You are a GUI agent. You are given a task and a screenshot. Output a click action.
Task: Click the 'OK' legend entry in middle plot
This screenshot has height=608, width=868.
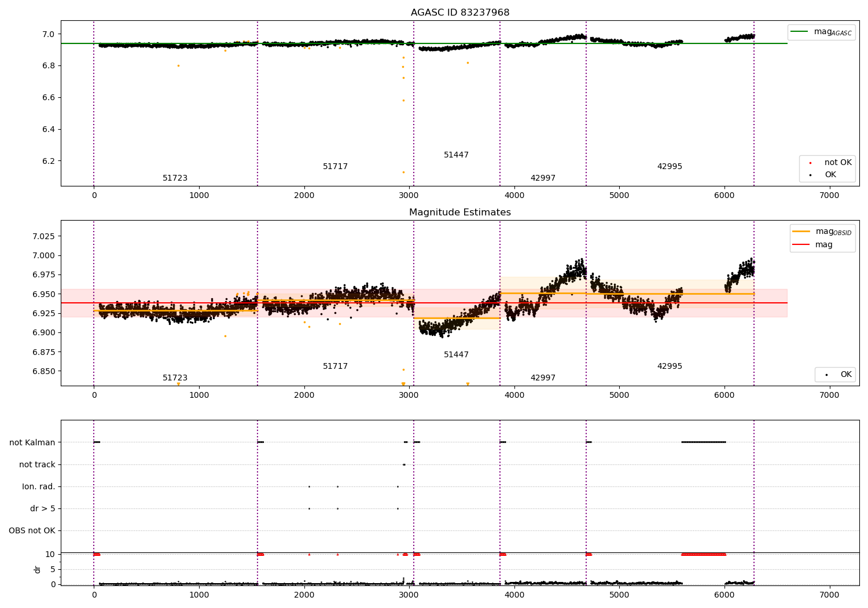[x=836, y=375]
